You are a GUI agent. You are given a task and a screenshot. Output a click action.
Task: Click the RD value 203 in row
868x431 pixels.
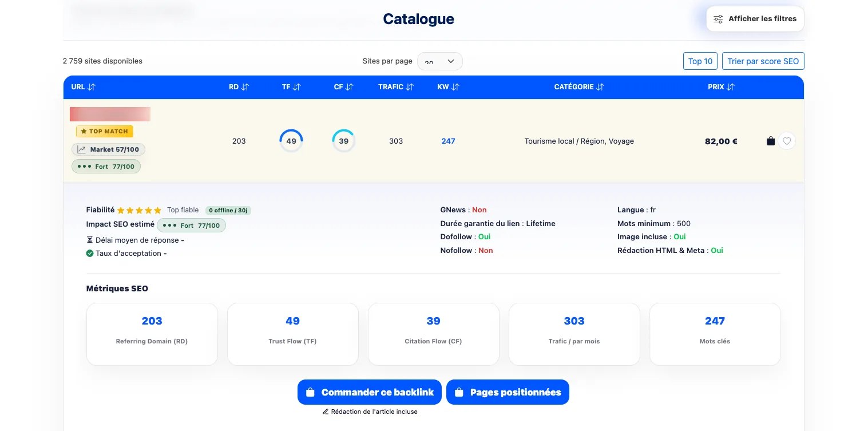(239, 141)
